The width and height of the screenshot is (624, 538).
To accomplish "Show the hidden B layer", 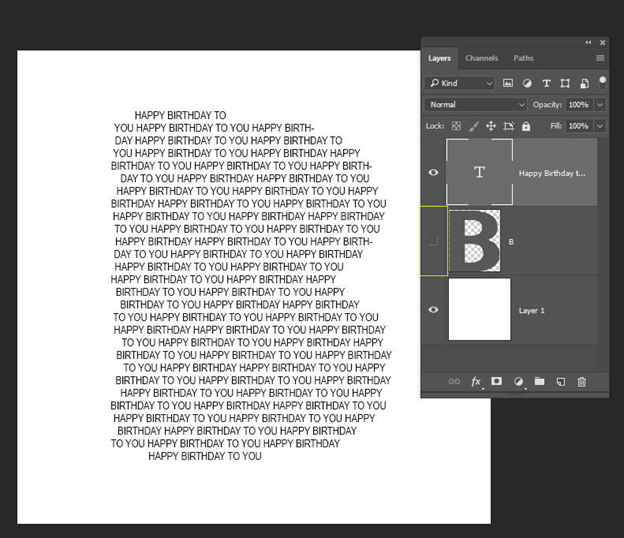I will point(433,240).
